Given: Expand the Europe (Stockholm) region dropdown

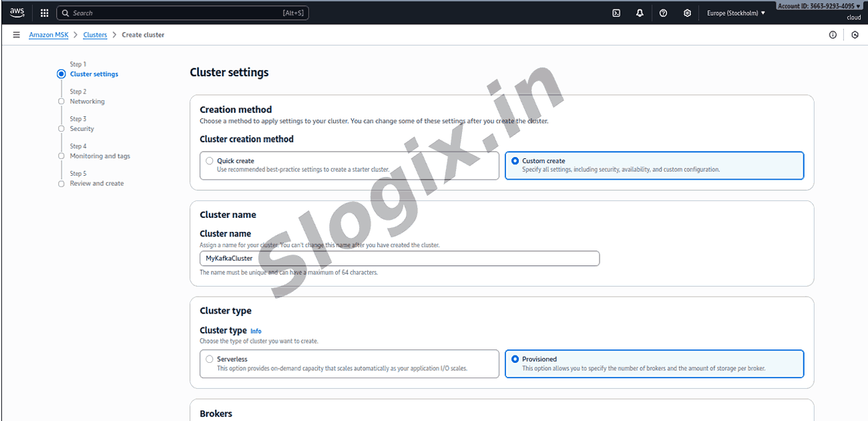Looking at the screenshot, I should 736,13.
